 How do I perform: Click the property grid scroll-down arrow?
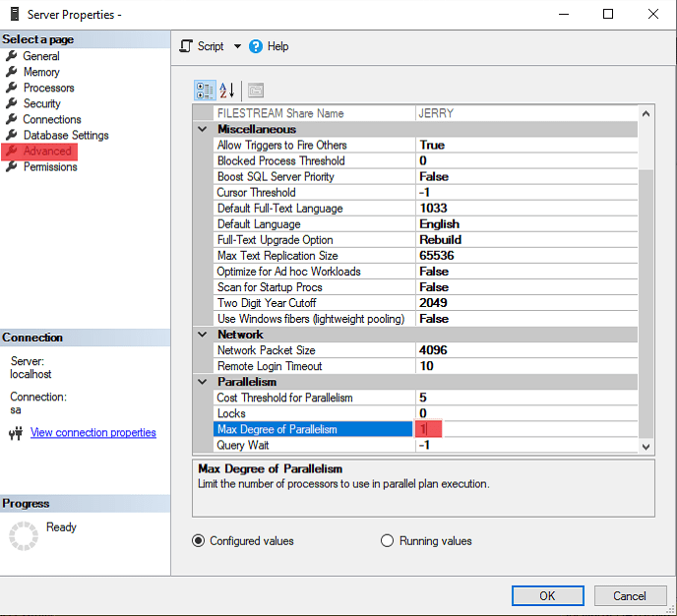(x=646, y=447)
